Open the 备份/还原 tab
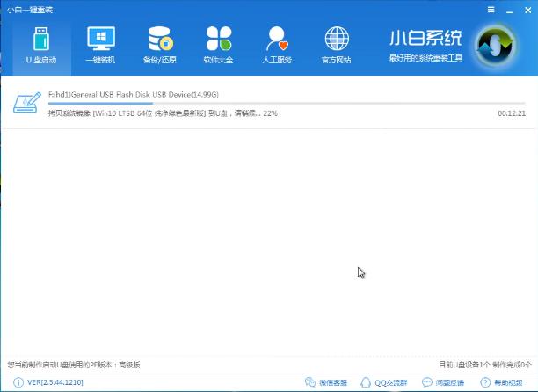 tap(159, 47)
